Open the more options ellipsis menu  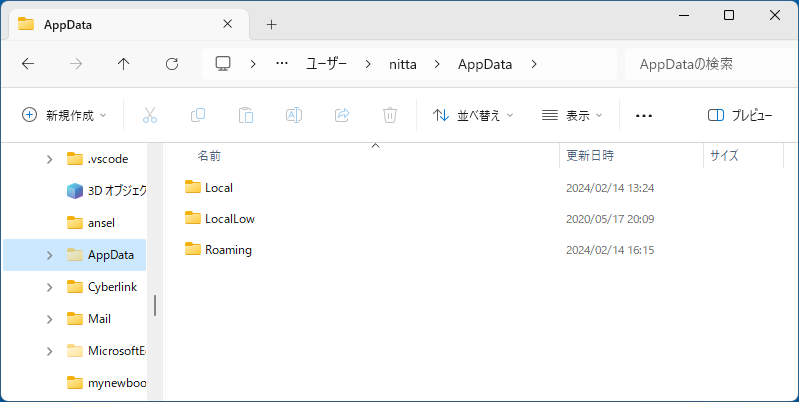644,115
